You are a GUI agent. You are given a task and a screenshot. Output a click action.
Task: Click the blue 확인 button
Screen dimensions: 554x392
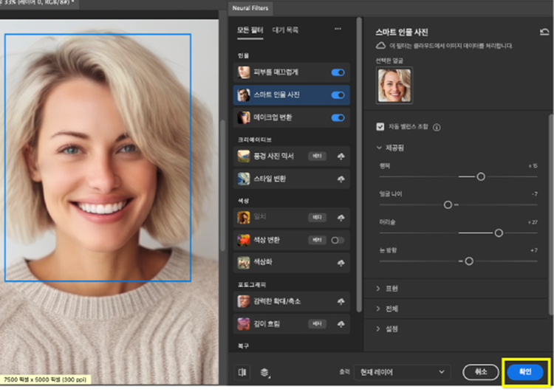[525, 372]
